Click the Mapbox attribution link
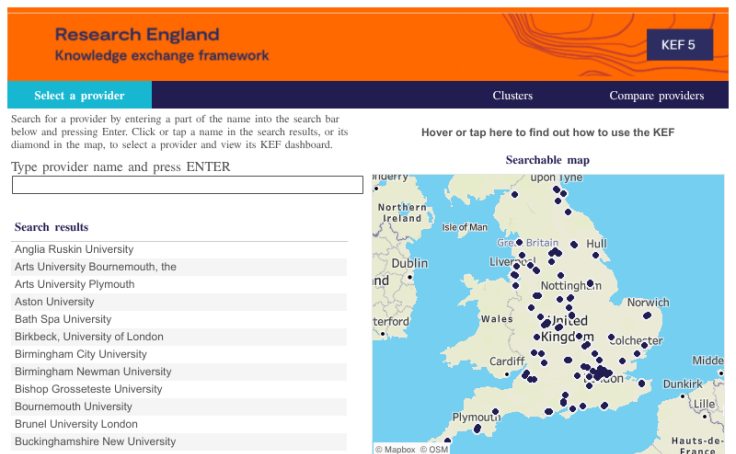 tap(395, 449)
